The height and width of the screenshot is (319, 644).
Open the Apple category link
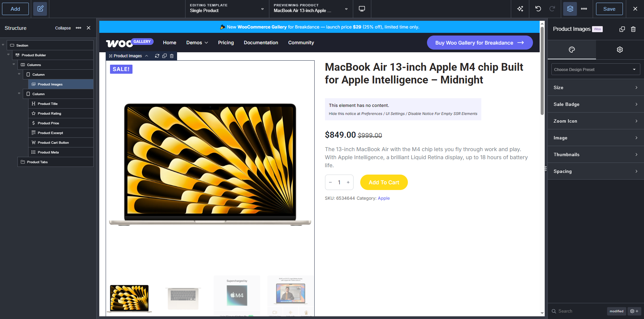click(384, 198)
